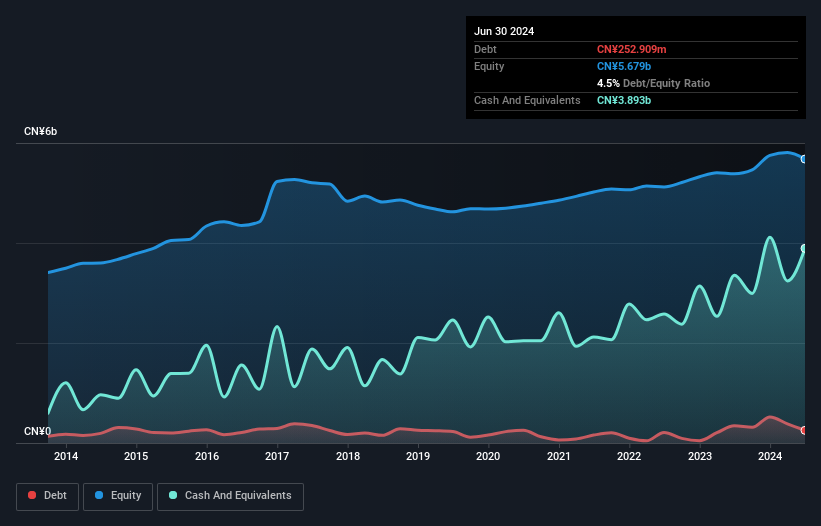Click the red Debt legend dot
This screenshot has height=526, width=821.
[32, 495]
